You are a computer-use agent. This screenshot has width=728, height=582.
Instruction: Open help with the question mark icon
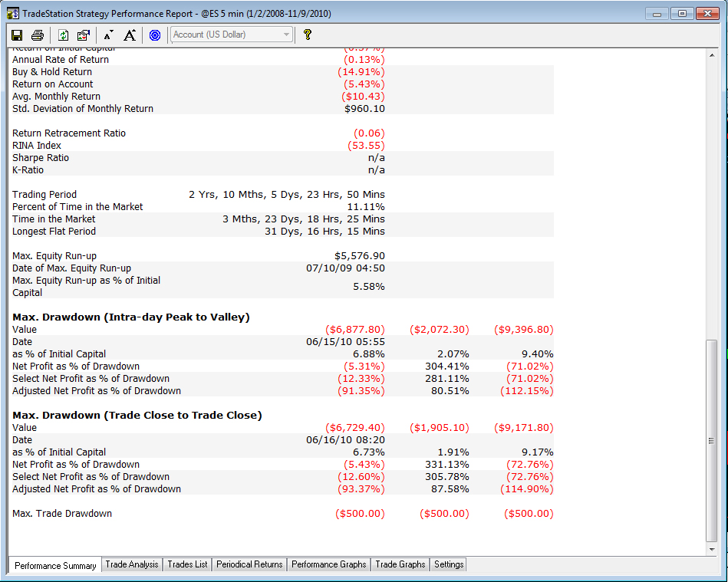tap(308, 35)
